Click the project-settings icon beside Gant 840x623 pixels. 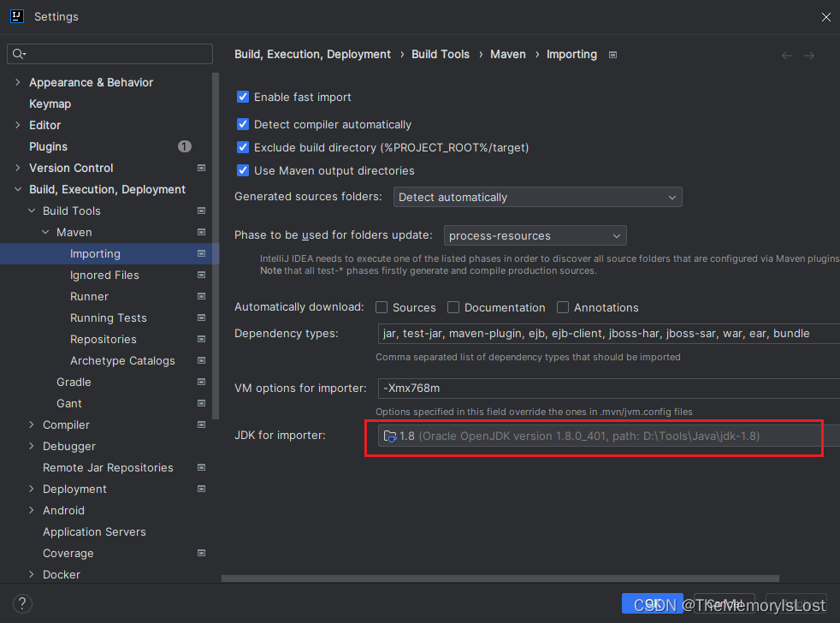coord(201,403)
